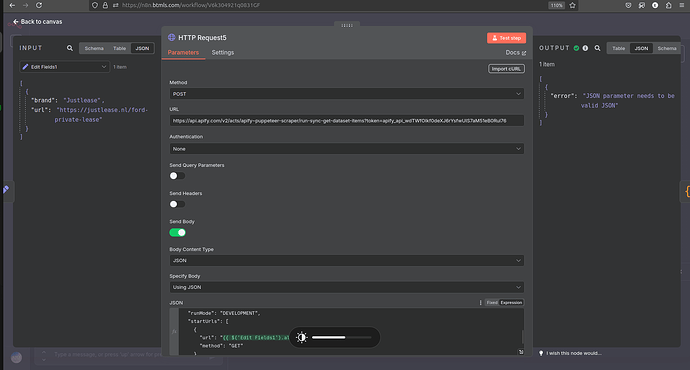Screen dimensions: 690x370
Task: Open the Body Content Type dropdown
Action: [x=346, y=260]
